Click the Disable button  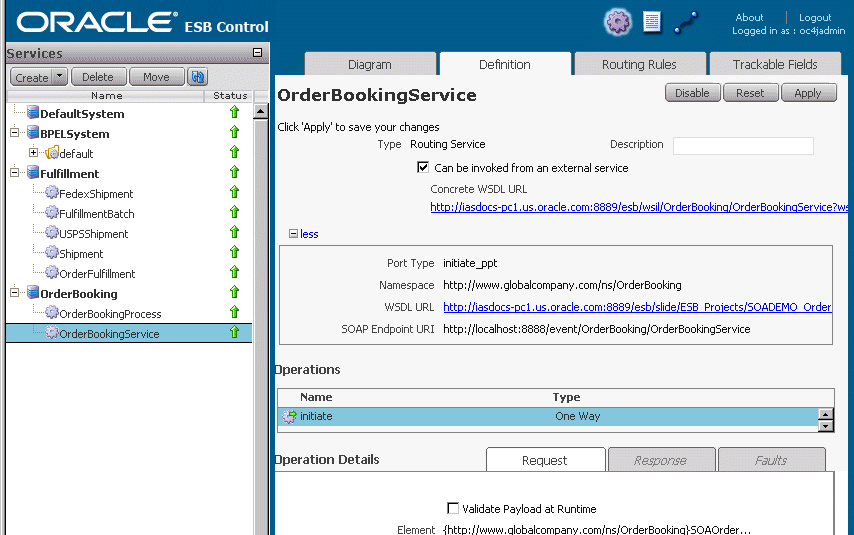click(x=692, y=93)
